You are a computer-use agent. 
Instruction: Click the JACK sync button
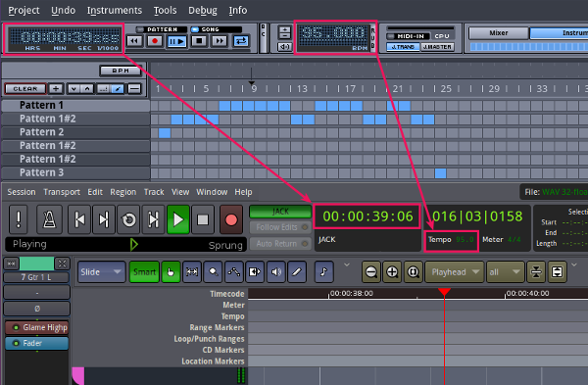tap(280, 212)
